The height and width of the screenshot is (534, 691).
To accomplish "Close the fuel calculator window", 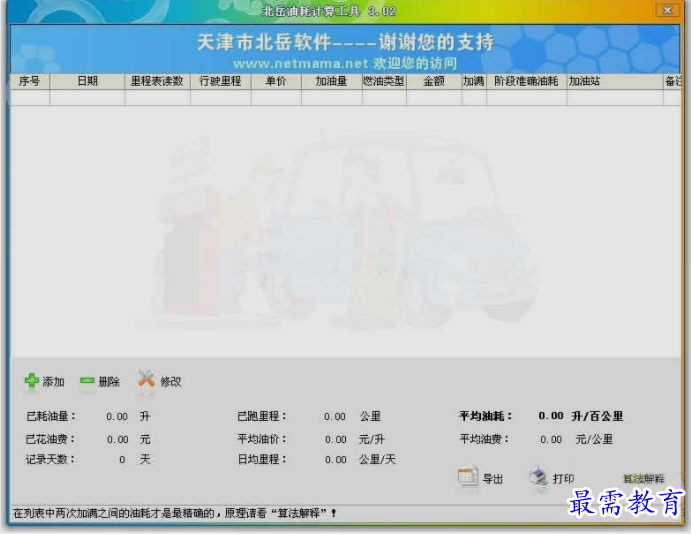I will [667, 10].
